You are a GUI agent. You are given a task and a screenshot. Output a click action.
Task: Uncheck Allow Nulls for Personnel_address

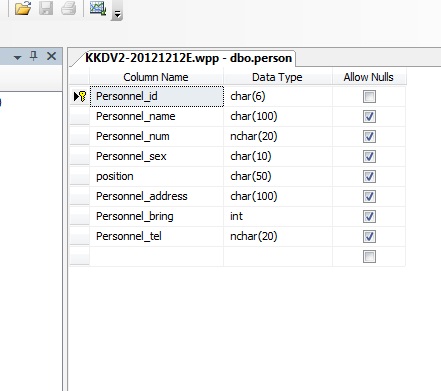pos(369,197)
